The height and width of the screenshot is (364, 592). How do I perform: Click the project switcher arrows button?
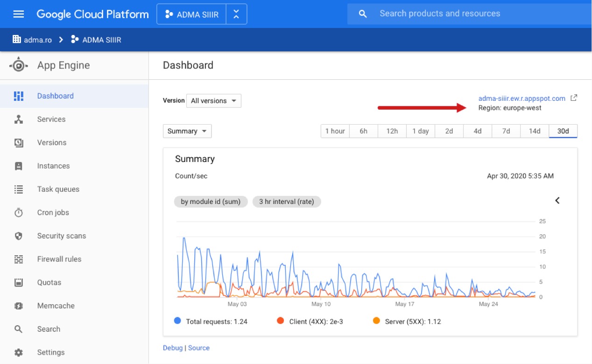236,14
